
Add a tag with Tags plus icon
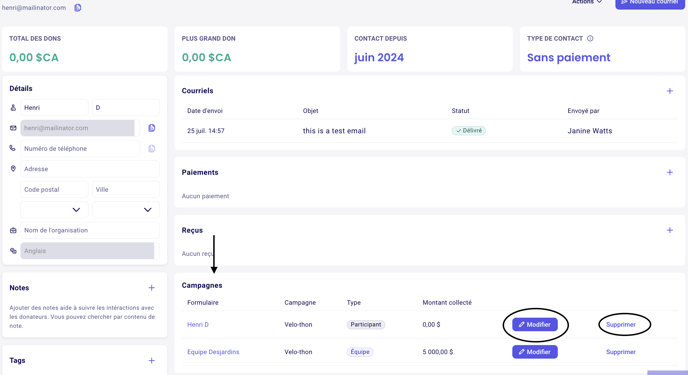pyautogui.click(x=151, y=361)
